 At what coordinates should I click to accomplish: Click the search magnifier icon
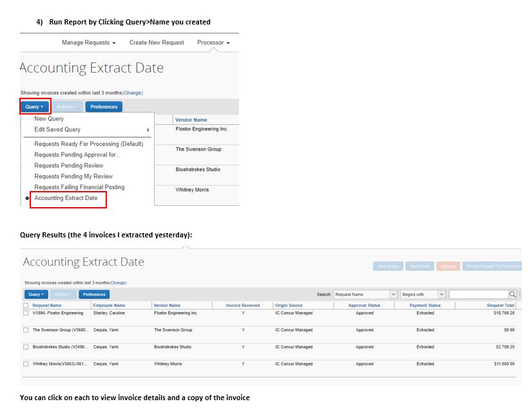point(513,295)
